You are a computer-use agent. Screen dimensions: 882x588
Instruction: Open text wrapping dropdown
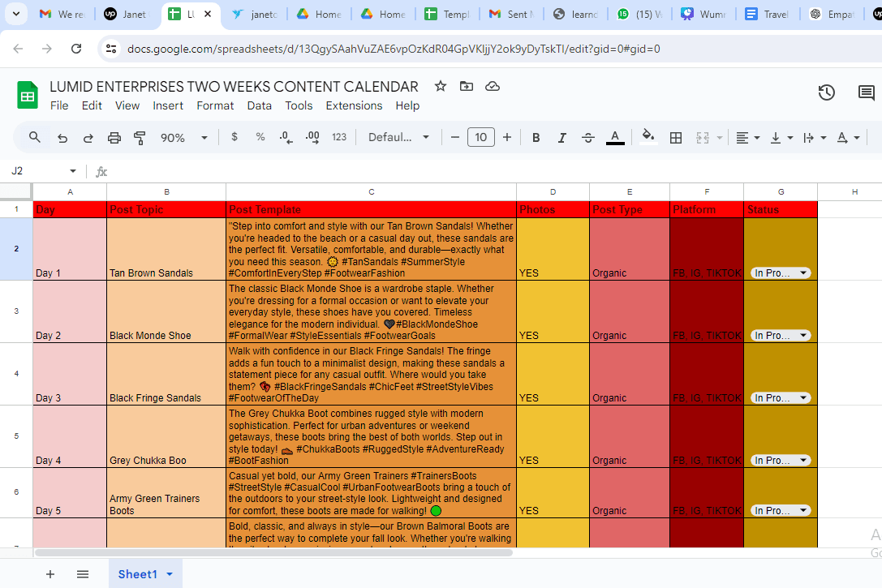coord(815,138)
